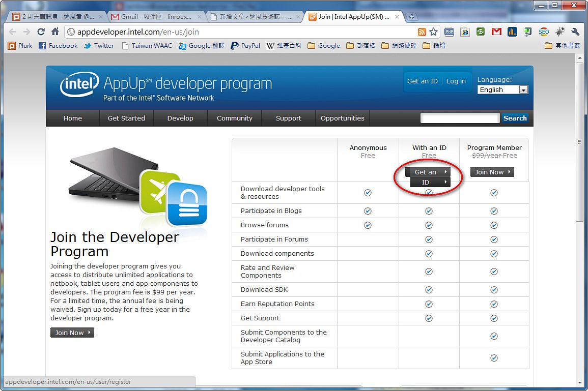
Task: Click the Intel logo in the header
Action: [x=79, y=83]
